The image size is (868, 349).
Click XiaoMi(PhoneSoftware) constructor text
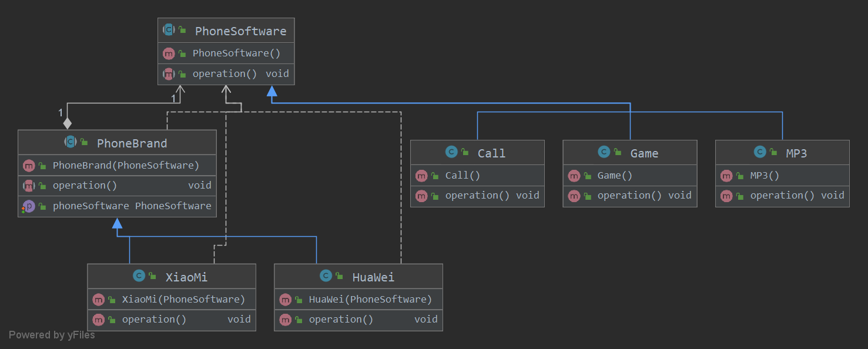tap(184, 299)
